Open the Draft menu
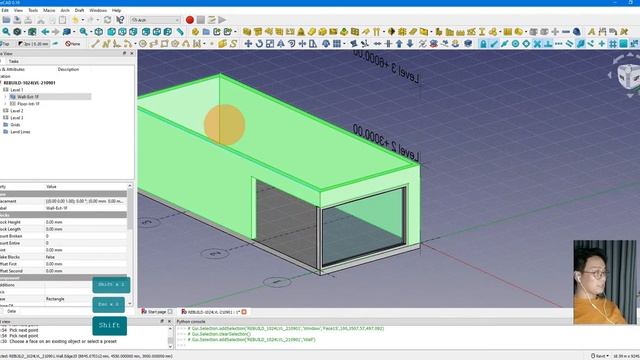 click(80, 10)
